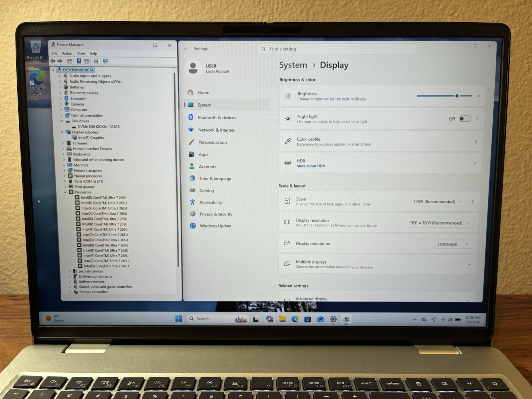Click the Back arrow in Device Manager toolbar

[53, 61]
